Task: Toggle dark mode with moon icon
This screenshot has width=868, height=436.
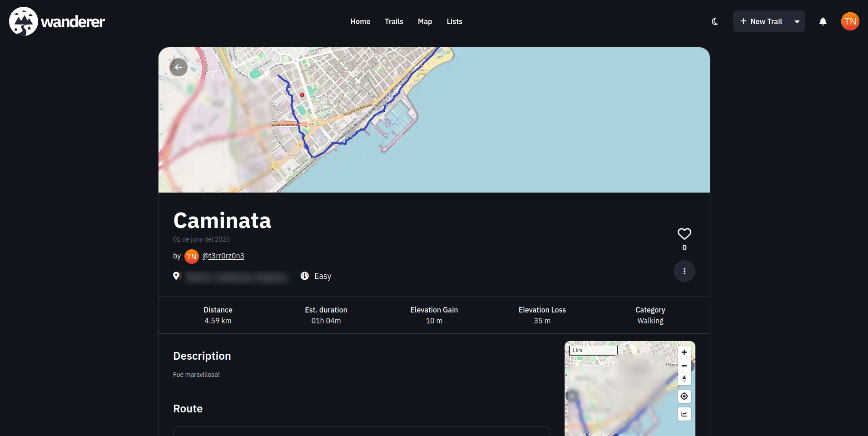Action: pyautogui.click(x=715, y=21)
